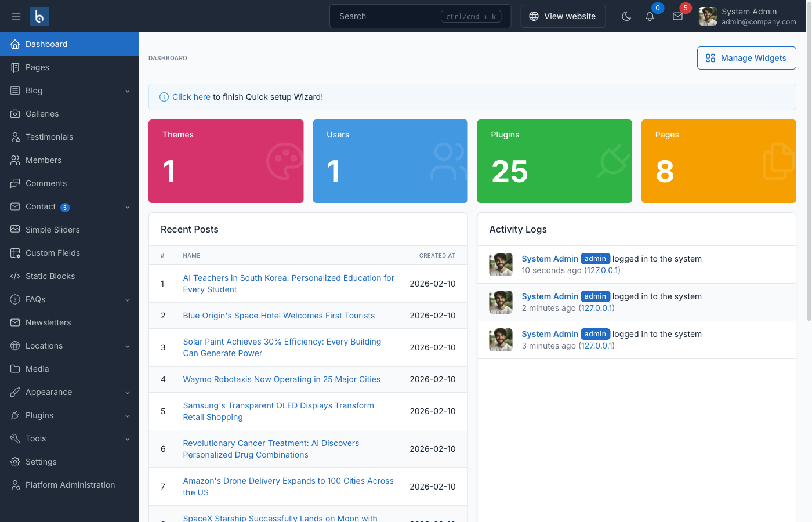Click the Static Blocks sidebar icon
The image size is (812, 522).
click(x=14, y=276)
